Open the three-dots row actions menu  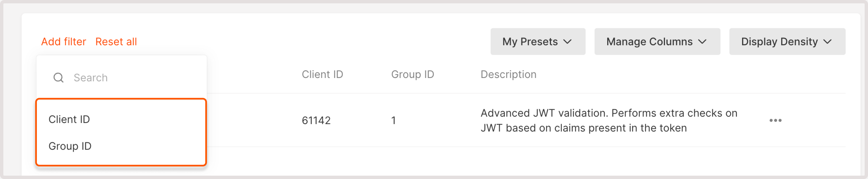click(x=775, y=120)
